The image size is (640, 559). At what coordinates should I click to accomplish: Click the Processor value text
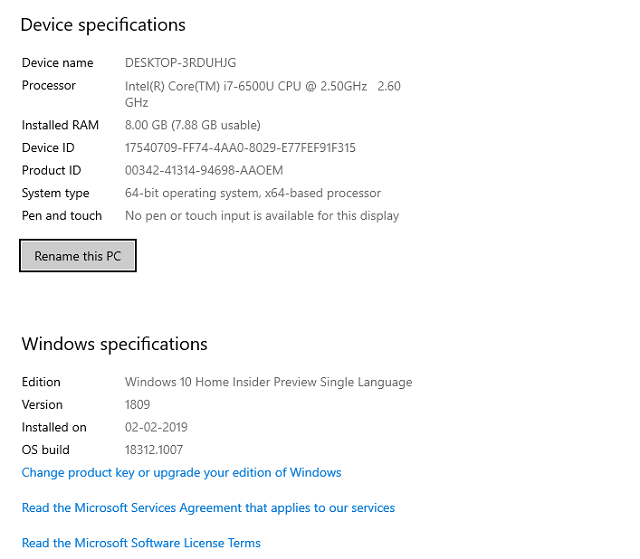pyautogui.click(x=263, y=94)
